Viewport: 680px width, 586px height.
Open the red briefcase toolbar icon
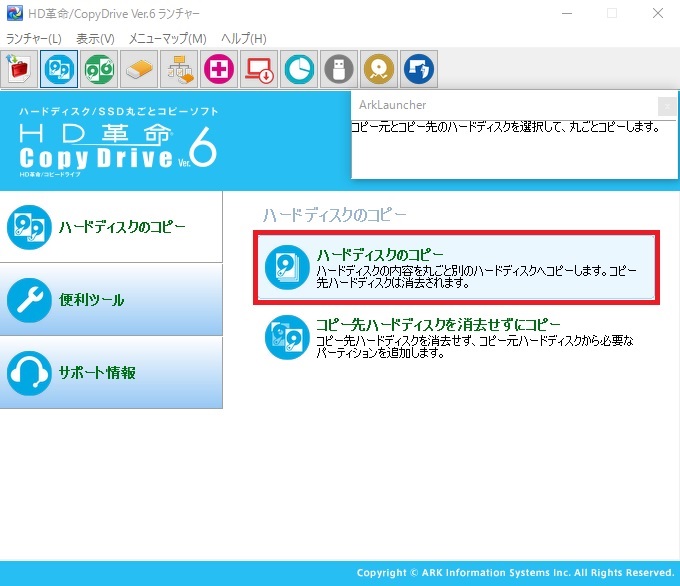(19, 69)
